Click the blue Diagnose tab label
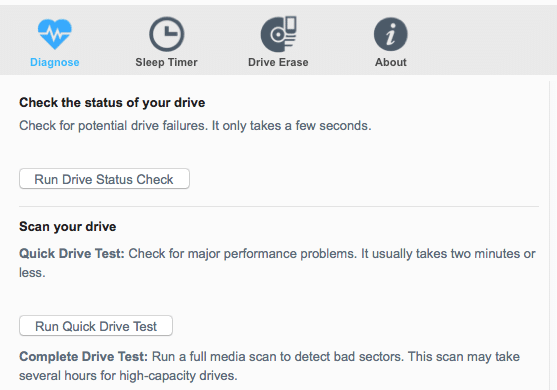The width and height of the screenshot is (557, 390). 55,62
